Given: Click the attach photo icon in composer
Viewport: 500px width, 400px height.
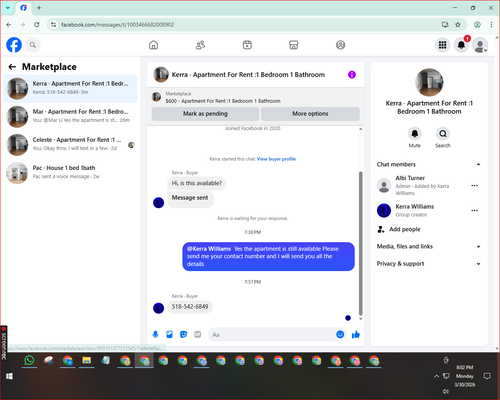Looking at the screenshot, I should [169, 334].
